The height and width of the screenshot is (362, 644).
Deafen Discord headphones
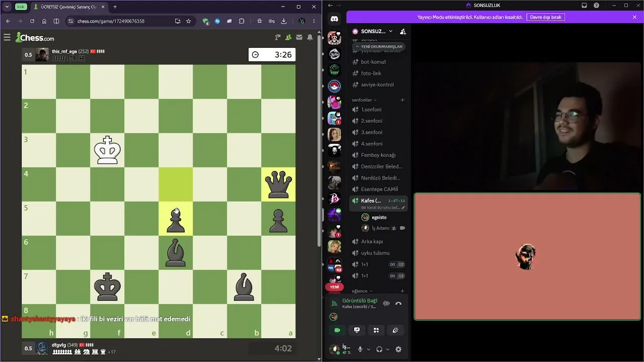379,349
